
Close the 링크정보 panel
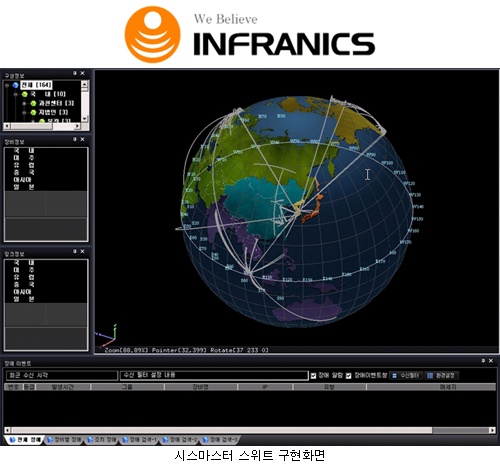pos(82,251)
